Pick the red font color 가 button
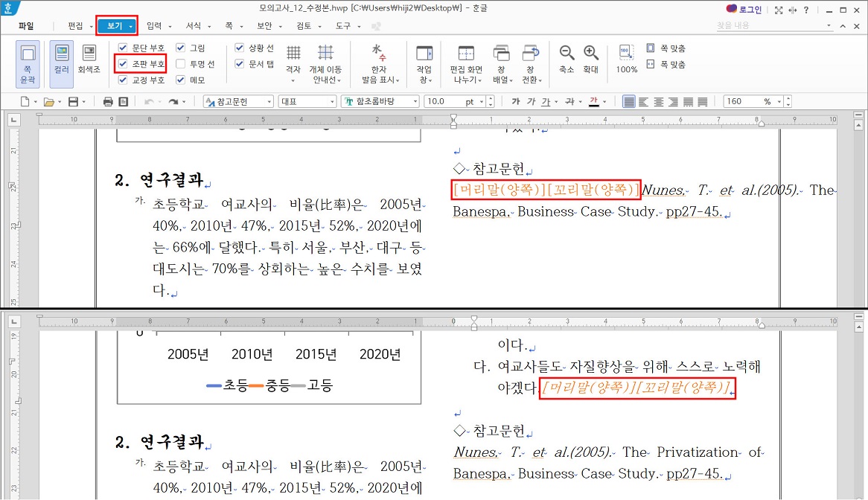 pos(594,102)
